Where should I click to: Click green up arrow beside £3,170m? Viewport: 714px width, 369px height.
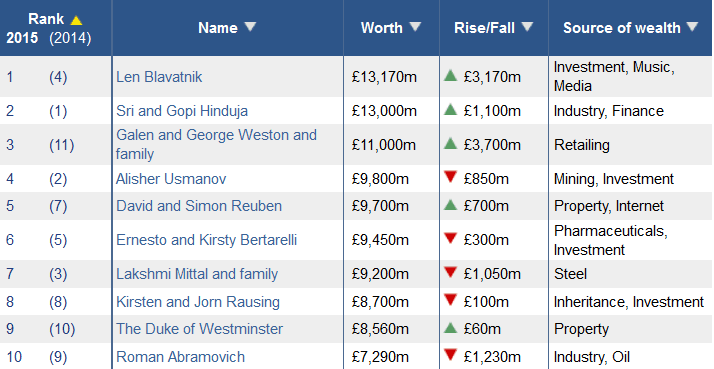pyautogui.click(x=450, y=76)
